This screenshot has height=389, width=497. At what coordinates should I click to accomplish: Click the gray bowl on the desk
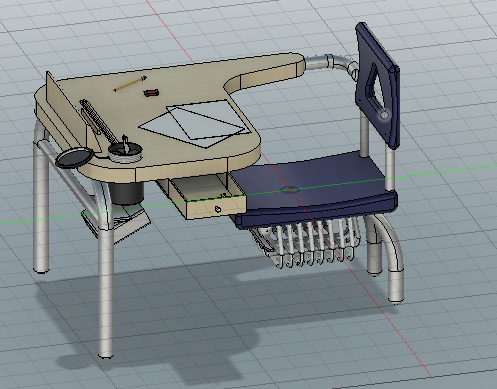pos(125,152)
